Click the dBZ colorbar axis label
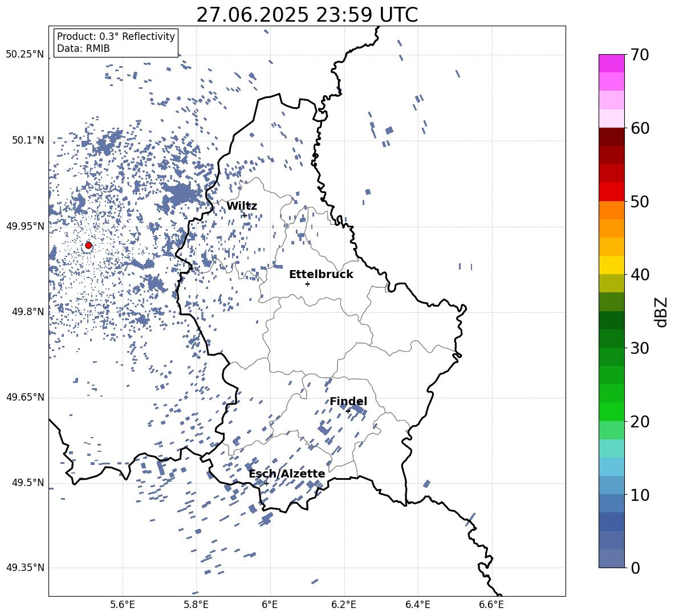675x616 pixels. 660,312
